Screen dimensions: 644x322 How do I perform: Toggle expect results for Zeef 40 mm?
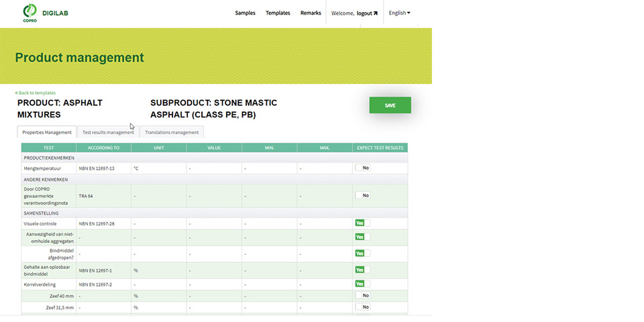(362, 295)
